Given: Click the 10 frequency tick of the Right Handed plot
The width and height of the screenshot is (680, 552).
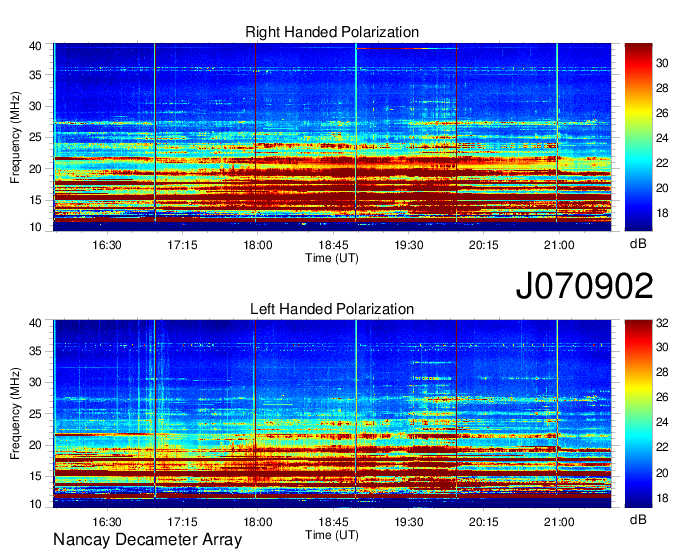Looking at the screenshot, I should pos(36,227).
